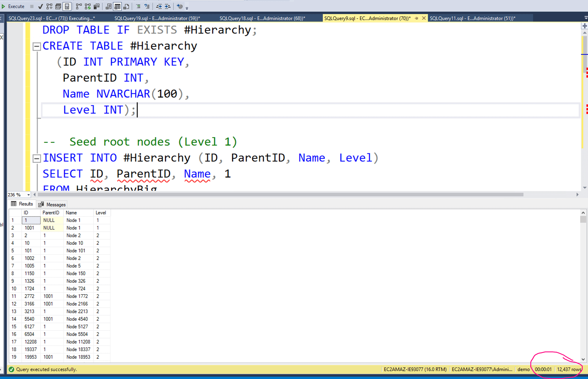Click Decrease Indent toolbar icon
Image resolution: width=588 pixels, height=379 pixels.
[x=159, y=6]
